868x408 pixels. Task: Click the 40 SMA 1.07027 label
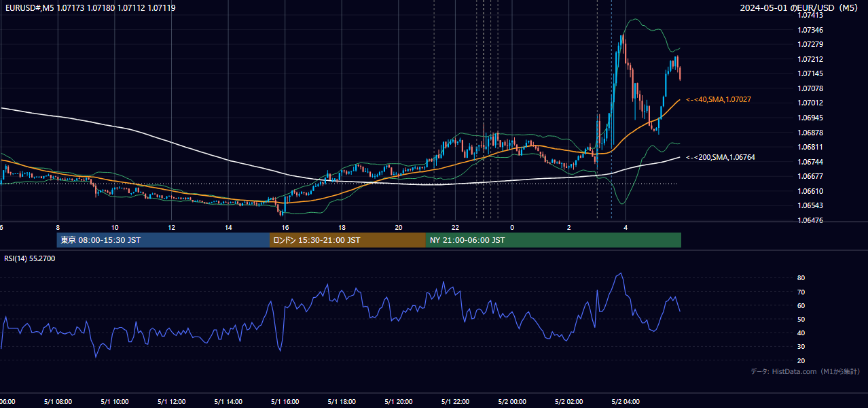click(719, 99)
